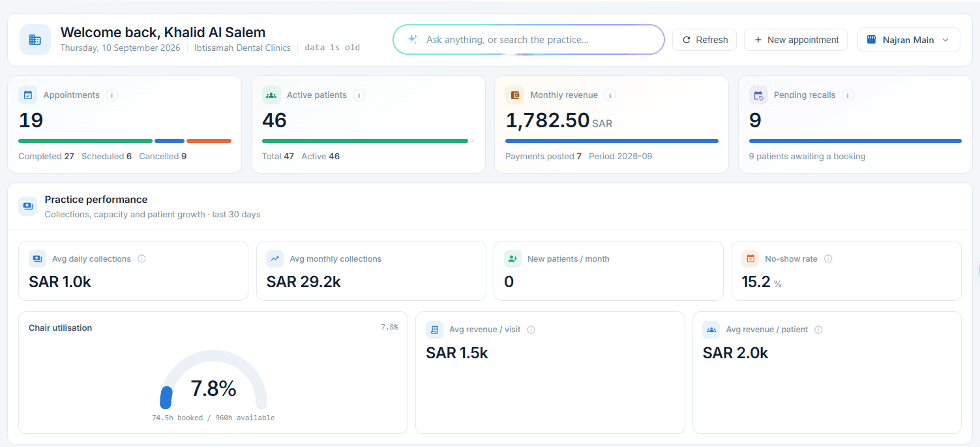Click the Active patients group icon

[271, 95]
